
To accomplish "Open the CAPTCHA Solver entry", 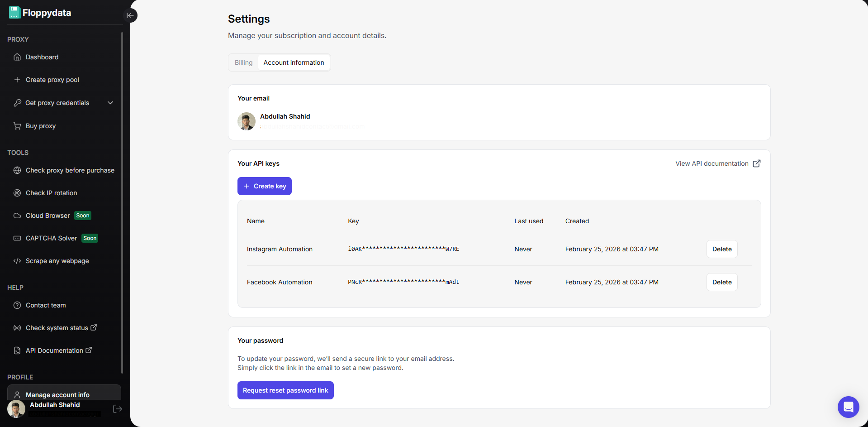I will coord(51,238).
